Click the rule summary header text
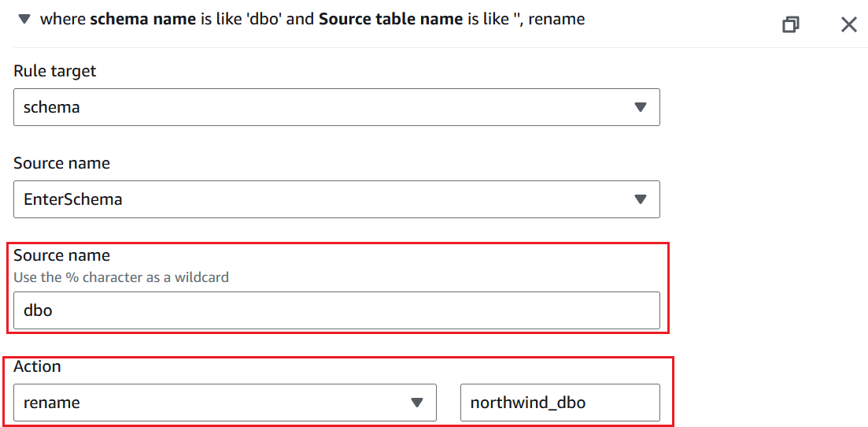 pyautogui.click(x=312, y=19)
